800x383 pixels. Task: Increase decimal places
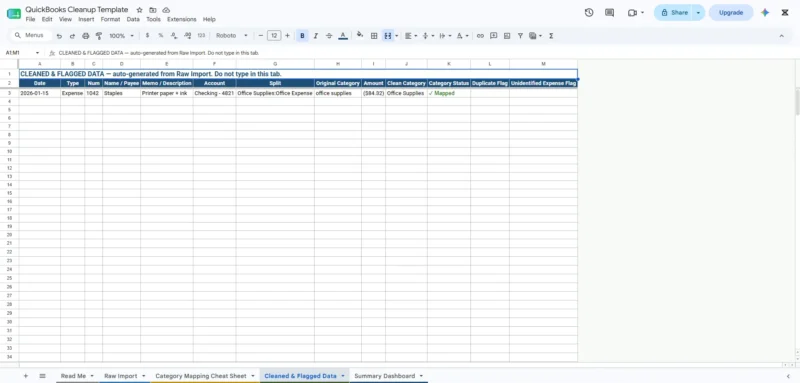(187, 36)
